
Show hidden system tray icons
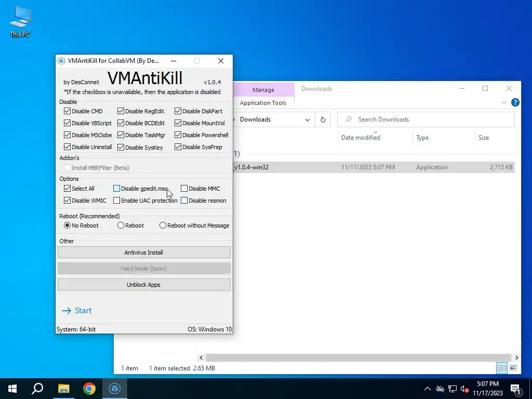(428, 389)
